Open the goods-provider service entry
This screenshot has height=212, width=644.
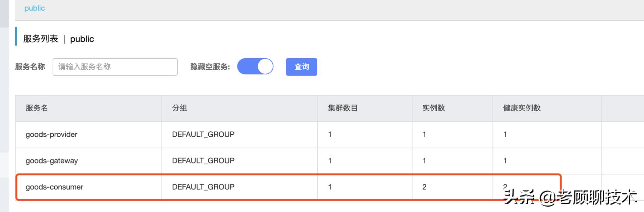pos(51,134)
